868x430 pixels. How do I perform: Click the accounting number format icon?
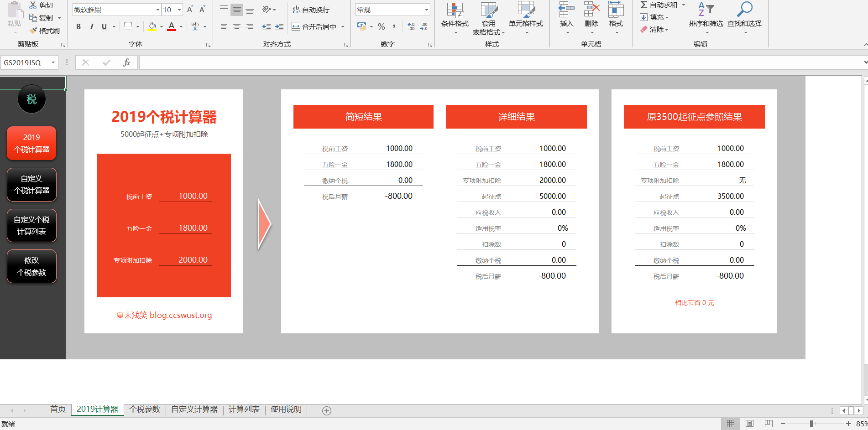click(361, 26)
